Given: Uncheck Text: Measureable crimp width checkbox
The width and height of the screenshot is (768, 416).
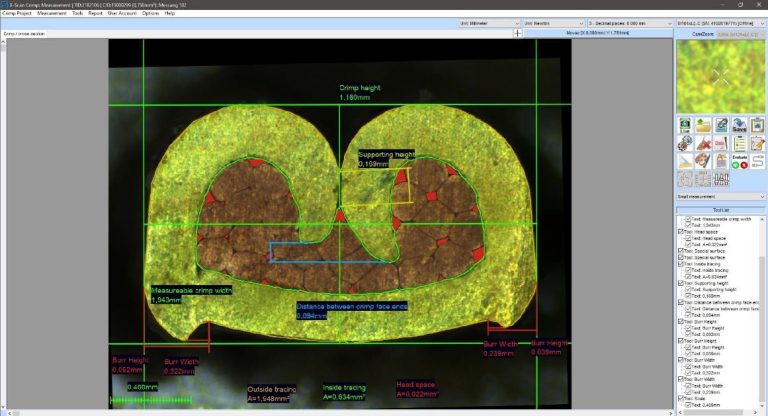Looking at the screenshot, I should pos(688,219).
